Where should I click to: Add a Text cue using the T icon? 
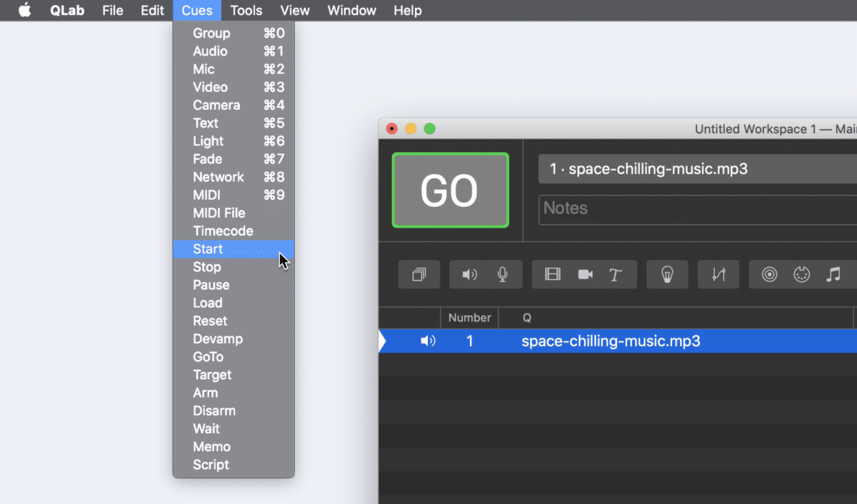[617, 274]
